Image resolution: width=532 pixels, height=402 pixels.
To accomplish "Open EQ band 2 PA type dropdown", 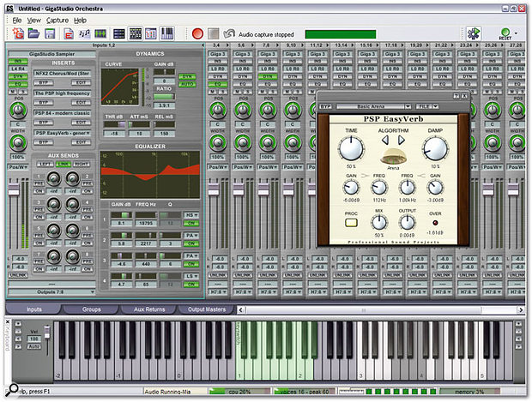I will coord(191,236).
